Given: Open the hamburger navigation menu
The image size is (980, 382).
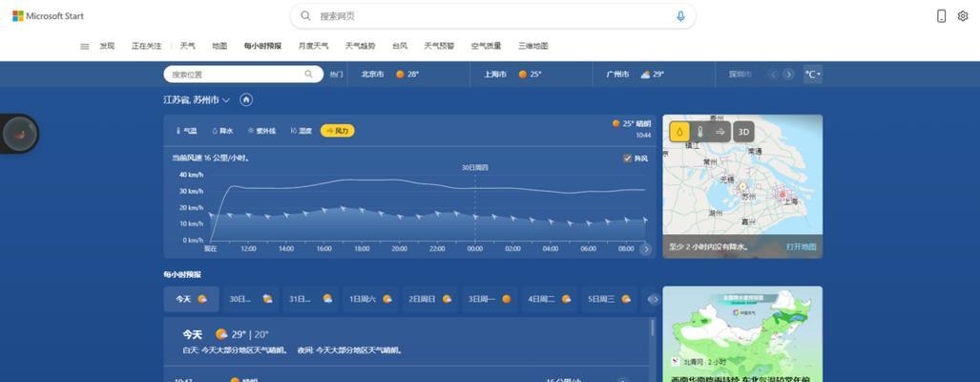Looking at the screenshot, I should 85,46.
